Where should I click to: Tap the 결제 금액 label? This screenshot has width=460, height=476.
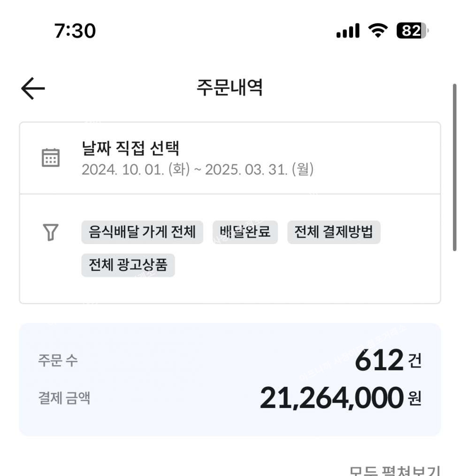point(64,398)
